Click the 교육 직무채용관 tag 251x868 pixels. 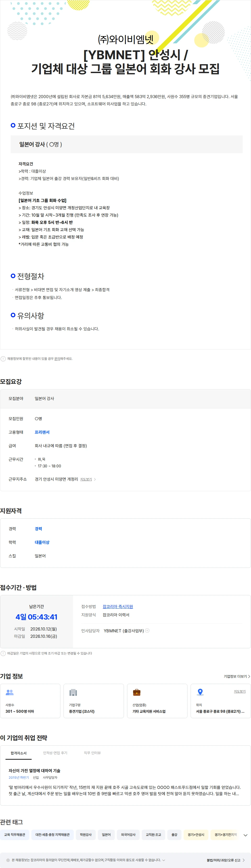tap(14, 835)
